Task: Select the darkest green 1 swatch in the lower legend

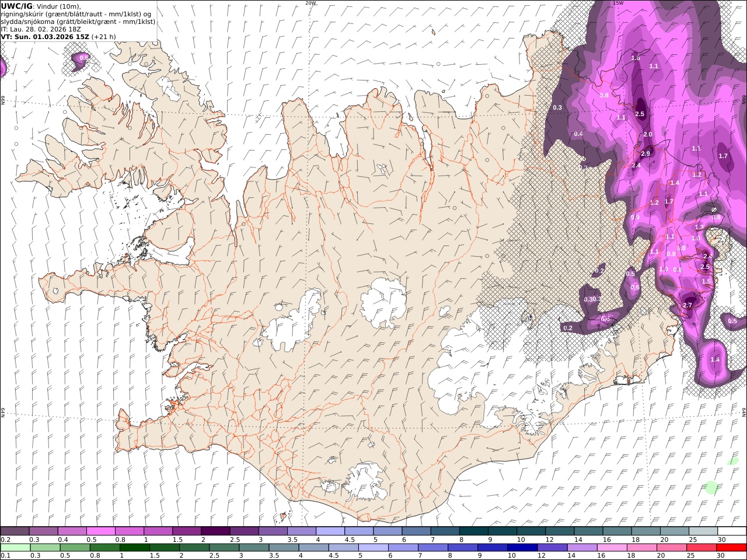Action: 135,548
